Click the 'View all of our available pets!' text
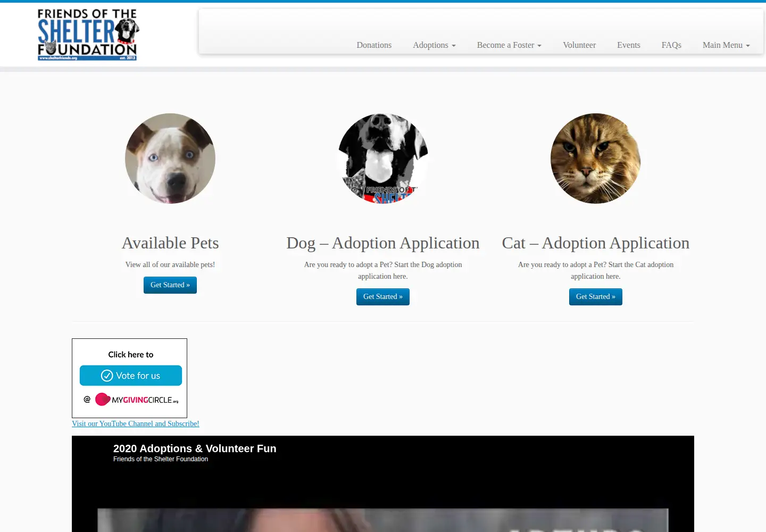The height and width of the screenshot is (532, 766). tap(170, 264)
